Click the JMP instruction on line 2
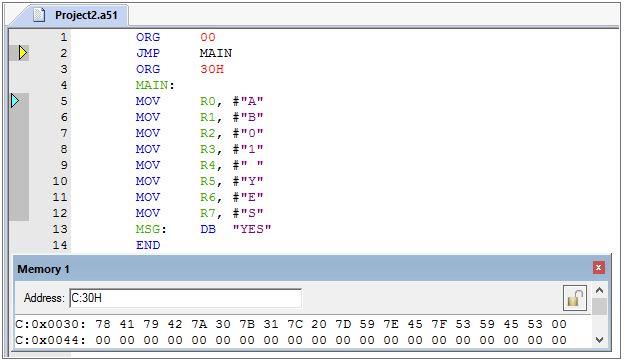This screenshot has width=627, height=360. 148,53
